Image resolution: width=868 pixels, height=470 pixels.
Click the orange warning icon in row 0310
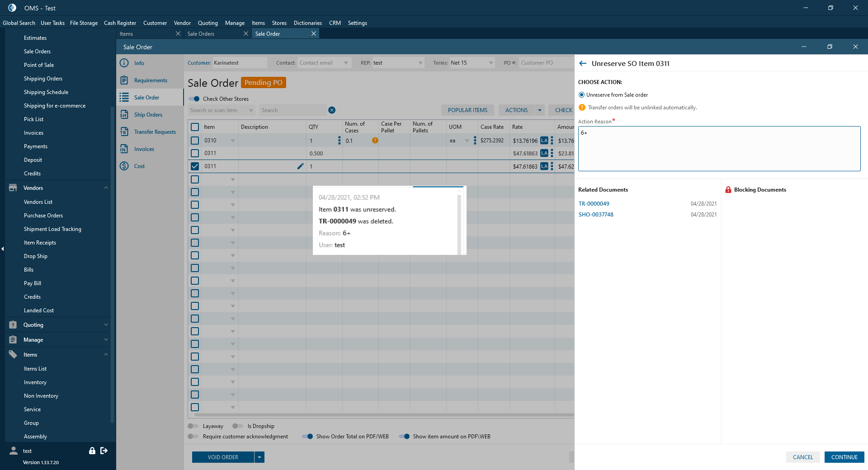point(375,141)
